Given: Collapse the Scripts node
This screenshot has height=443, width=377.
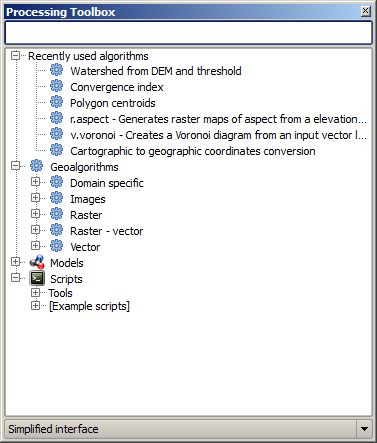Looking at the screenshot, I should coord(15,278).
